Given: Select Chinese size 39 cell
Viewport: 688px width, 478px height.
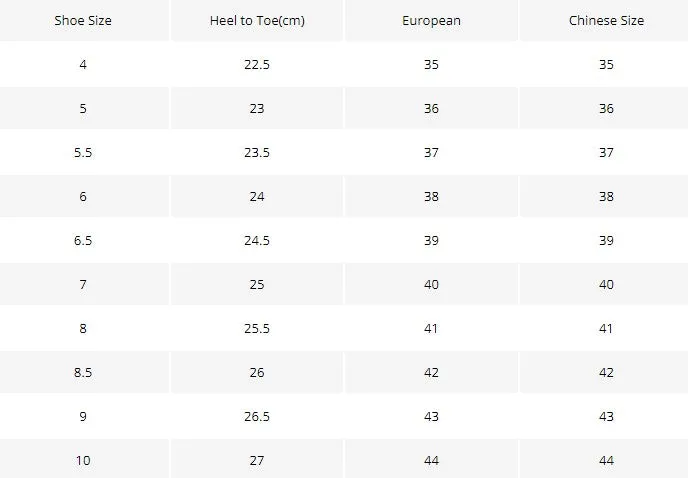Looking at the screenshot, I should [x=606, y=240].
